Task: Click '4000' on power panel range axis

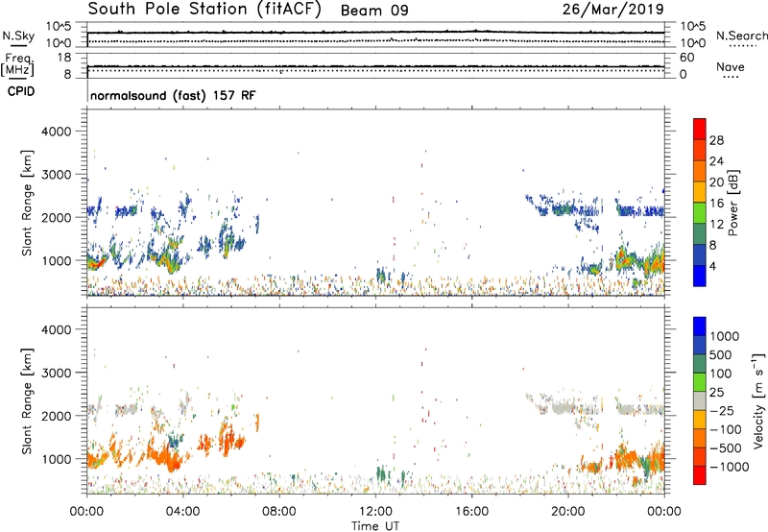Action: [x=57, y=132]
